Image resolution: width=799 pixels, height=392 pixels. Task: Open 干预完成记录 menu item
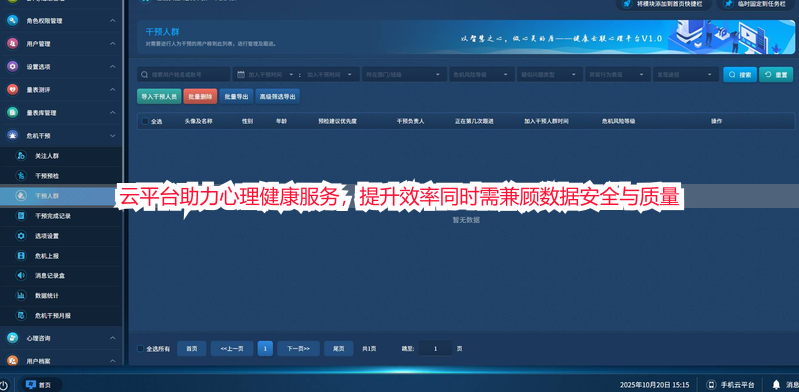coord(61,216)
